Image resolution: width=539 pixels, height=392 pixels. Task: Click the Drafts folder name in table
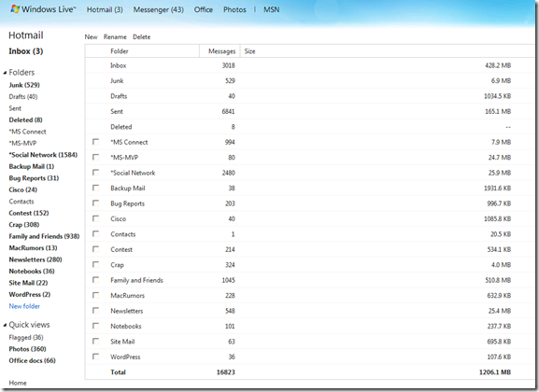click(119, 96)
